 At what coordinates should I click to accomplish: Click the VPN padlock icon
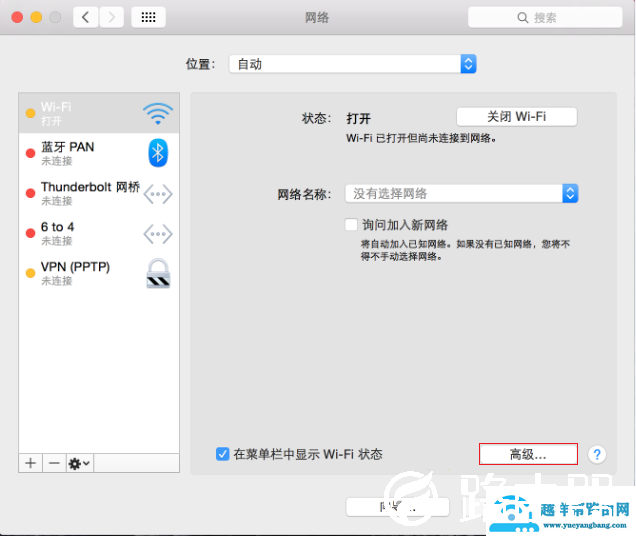coord(158,273)
